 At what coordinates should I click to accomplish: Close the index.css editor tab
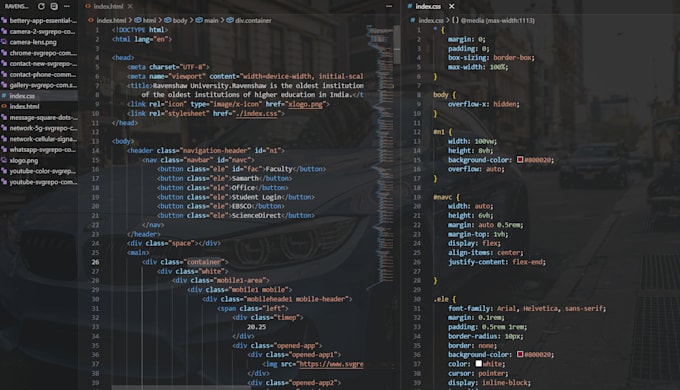451,6
